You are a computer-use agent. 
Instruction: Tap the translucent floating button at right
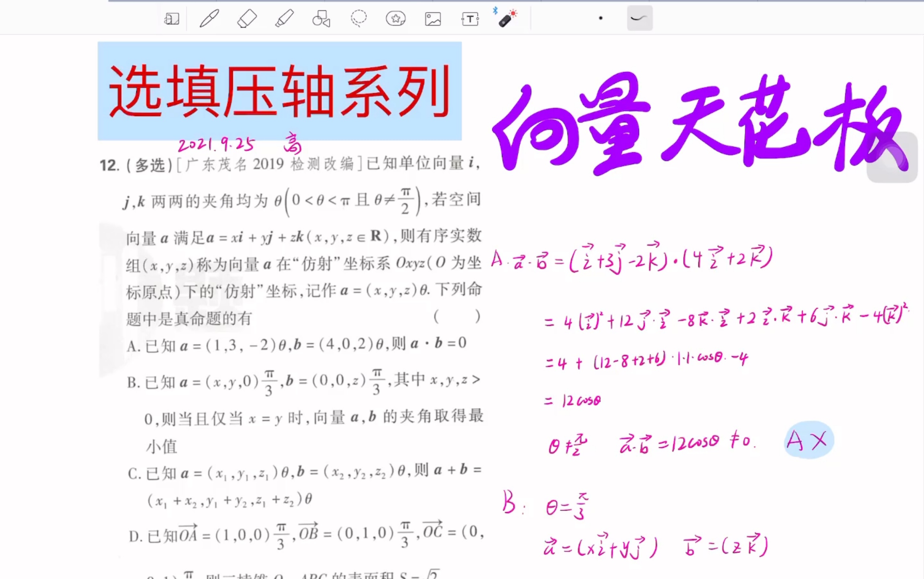[x=892, y=157]
